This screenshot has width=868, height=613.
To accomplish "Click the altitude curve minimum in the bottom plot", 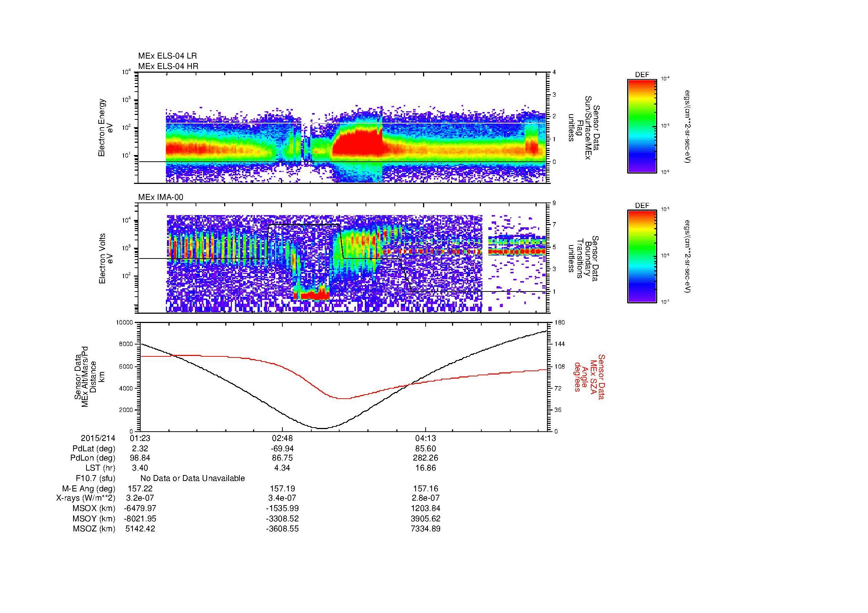I will tap(321, 428).
